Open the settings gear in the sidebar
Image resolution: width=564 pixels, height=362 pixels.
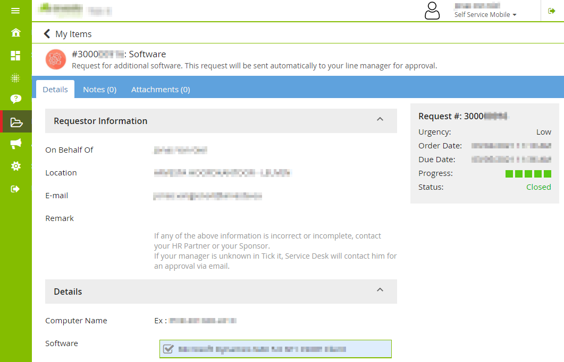click(15, 166)
